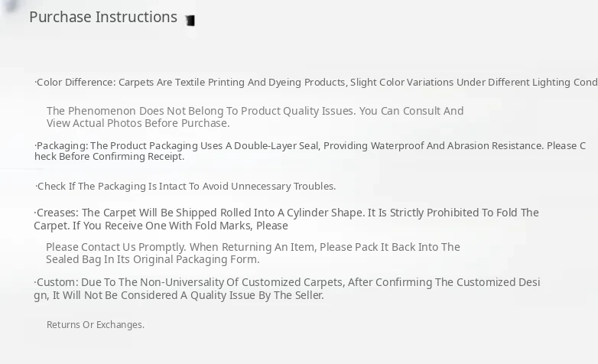Click the Packaging bullet label
Image resolution: width=598 pixels, height=364 pixels.
tap(61, 145)
